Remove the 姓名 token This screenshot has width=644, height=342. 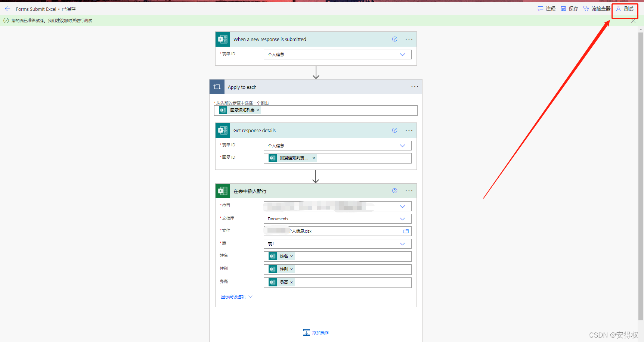(291, 256)
